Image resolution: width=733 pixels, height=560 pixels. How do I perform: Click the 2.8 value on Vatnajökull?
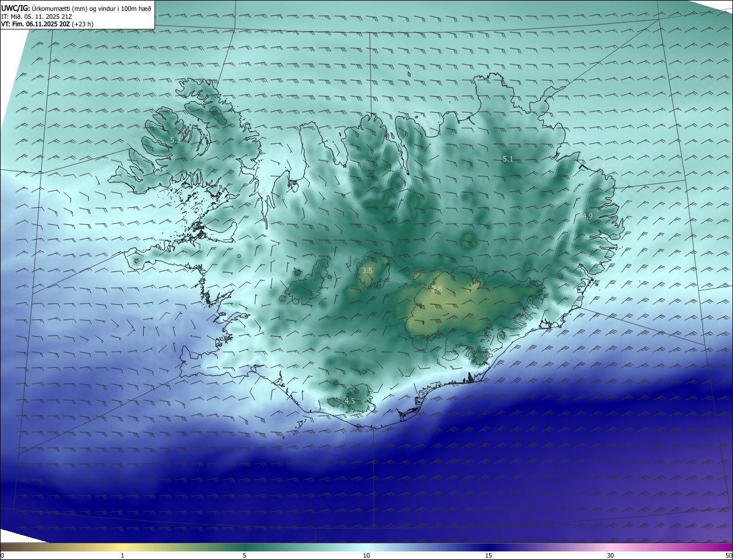point(438,289)
